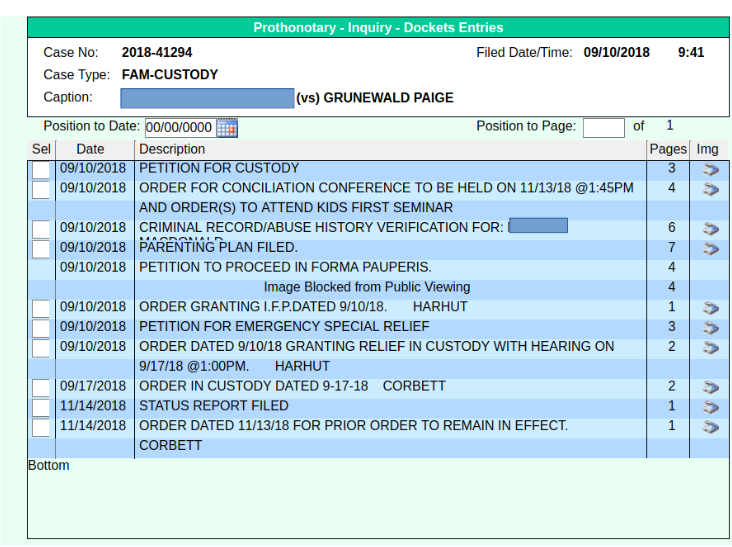
Task: Open calendar picker next to Position to Date
Action: coord(227,128)
